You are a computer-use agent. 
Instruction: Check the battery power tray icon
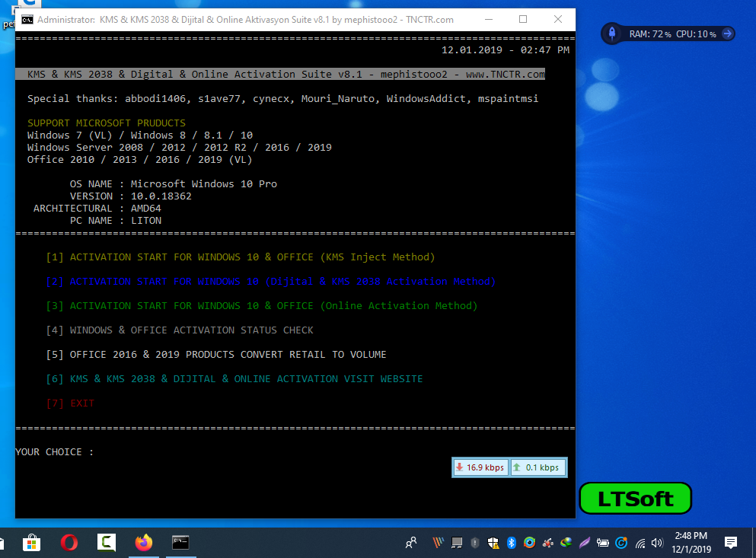[603, 543]
